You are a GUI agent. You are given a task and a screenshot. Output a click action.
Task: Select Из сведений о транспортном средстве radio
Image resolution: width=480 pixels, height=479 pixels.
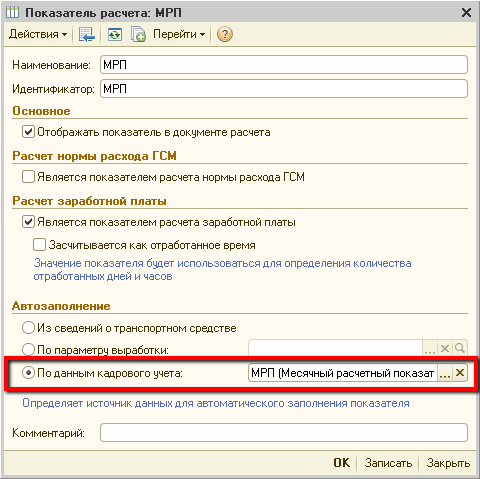tap(28, 328)
